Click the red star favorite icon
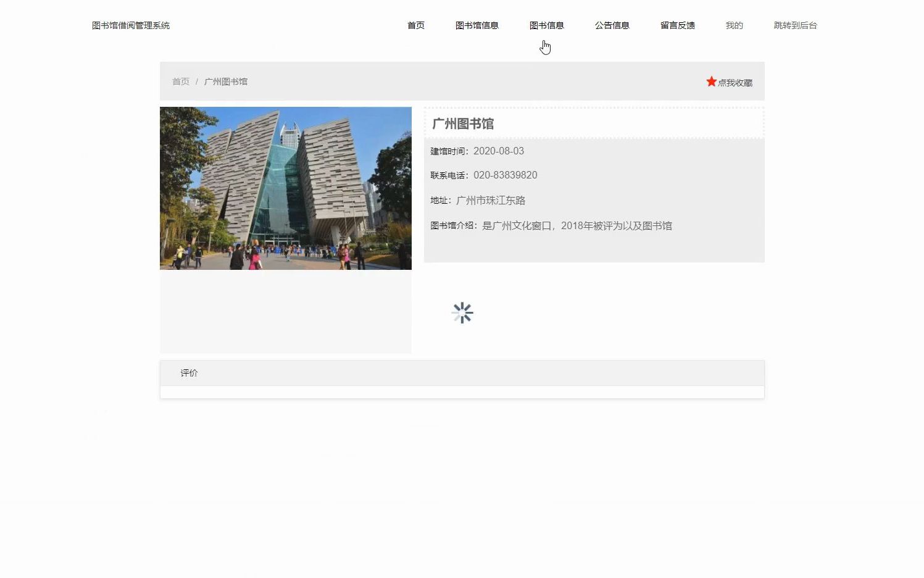 tap(711, 81)
